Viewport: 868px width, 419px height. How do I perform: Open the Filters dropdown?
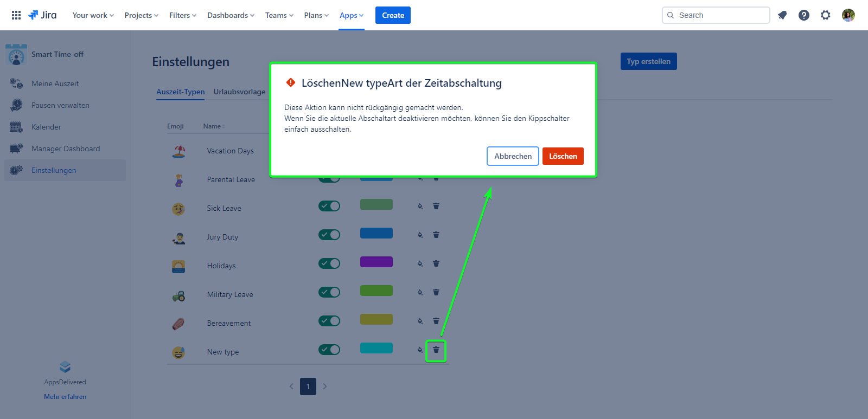[182, 15]
